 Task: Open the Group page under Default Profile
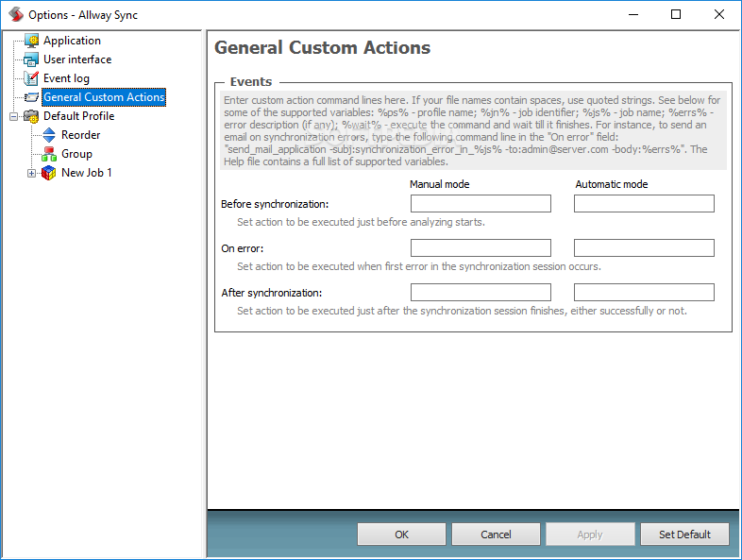(76, 154)
